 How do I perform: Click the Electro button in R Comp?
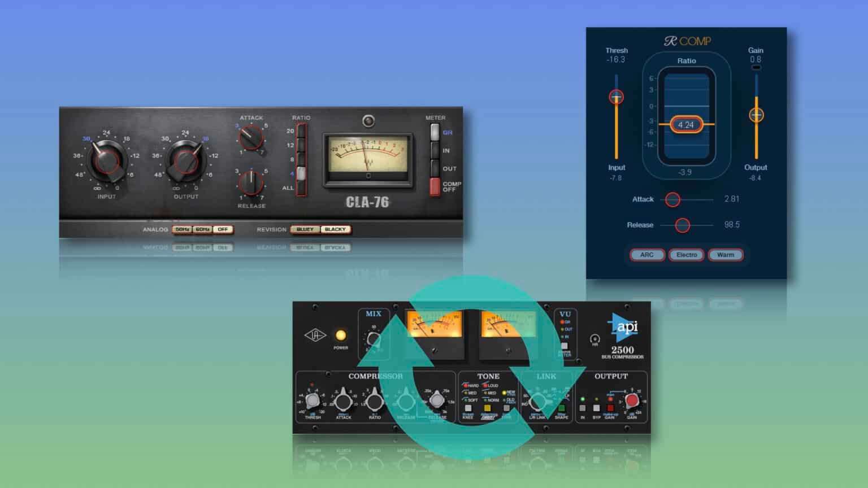pos(686,255)
